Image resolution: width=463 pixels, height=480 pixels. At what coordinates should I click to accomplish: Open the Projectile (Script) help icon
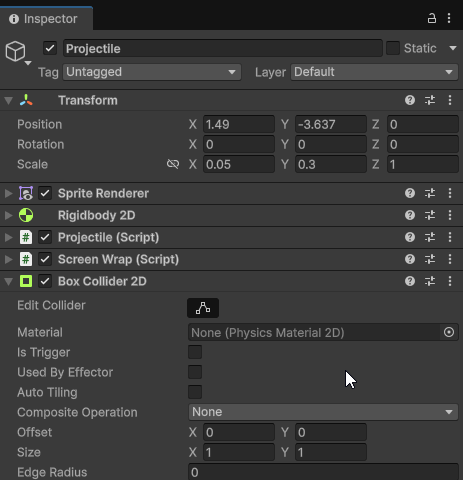(x=410, y=237)
